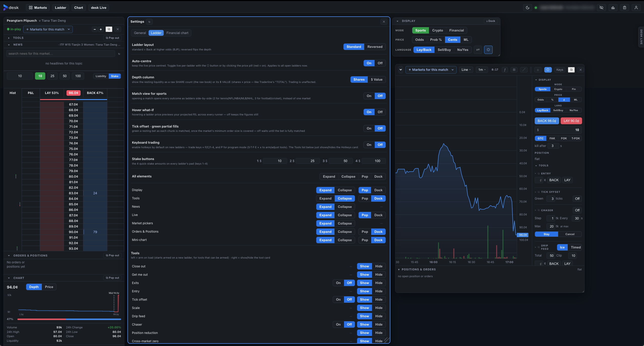Viewport: 644px width, 346px height.
Task: Collapse the DISPLAY panel header arrow
Action: click(397, 21)
